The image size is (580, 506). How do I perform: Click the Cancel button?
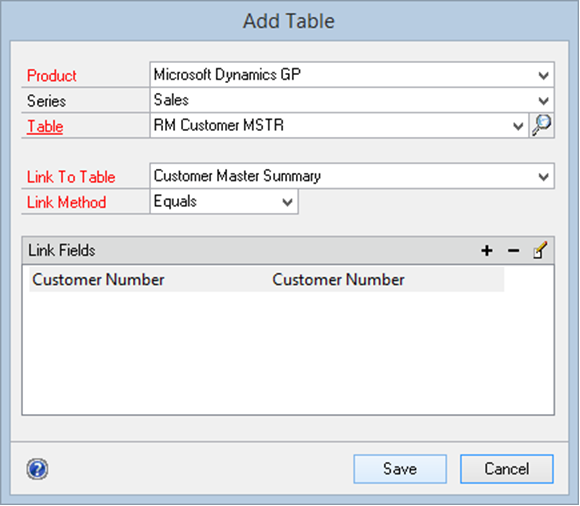[507, 469]
